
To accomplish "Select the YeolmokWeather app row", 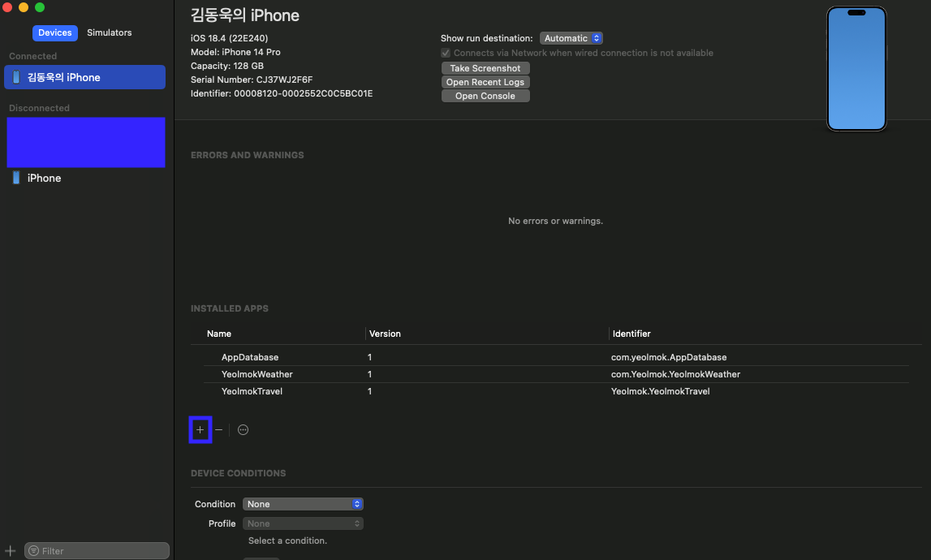I will point(556,374).
